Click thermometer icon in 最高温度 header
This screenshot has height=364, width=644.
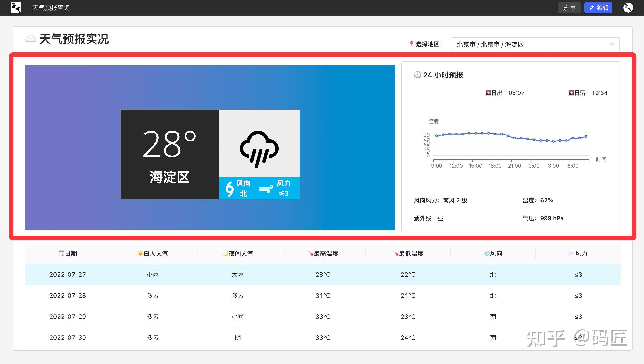pos(311,253)
